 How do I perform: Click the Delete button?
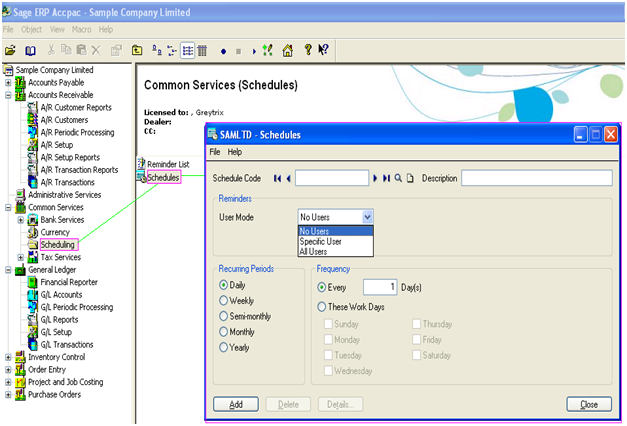click(288, 404)
